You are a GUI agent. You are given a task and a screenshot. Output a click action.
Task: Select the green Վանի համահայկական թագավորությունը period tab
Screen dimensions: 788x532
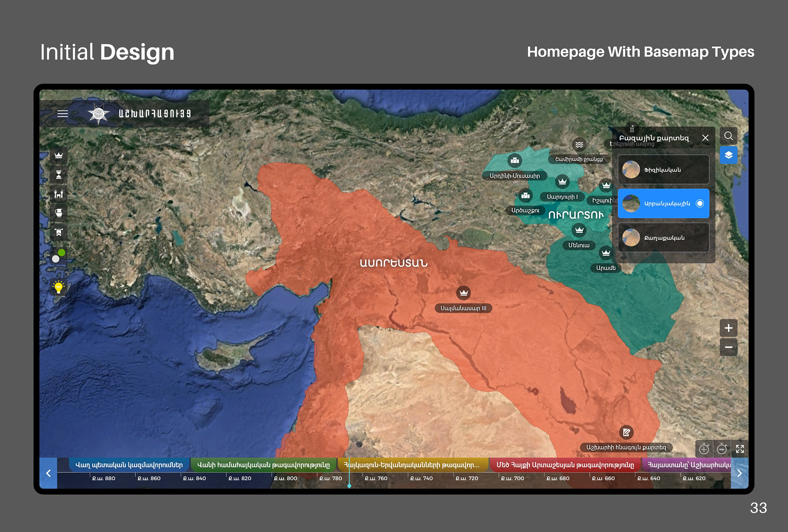263,465
